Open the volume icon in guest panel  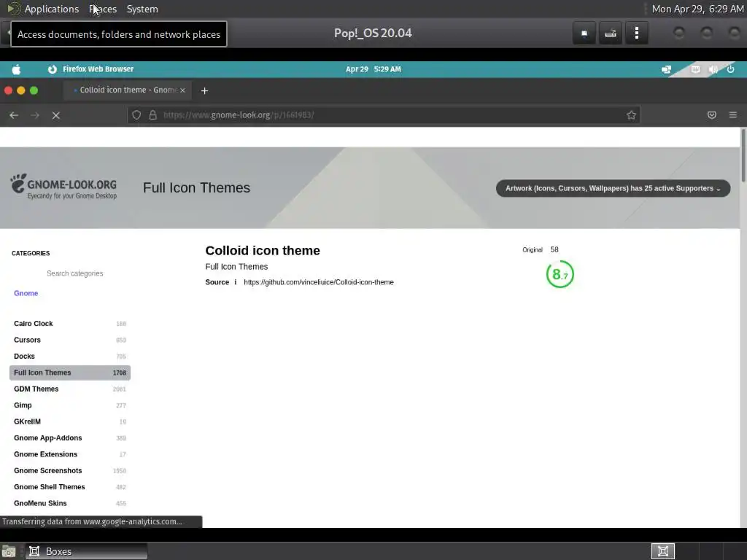tap(713, 69)
